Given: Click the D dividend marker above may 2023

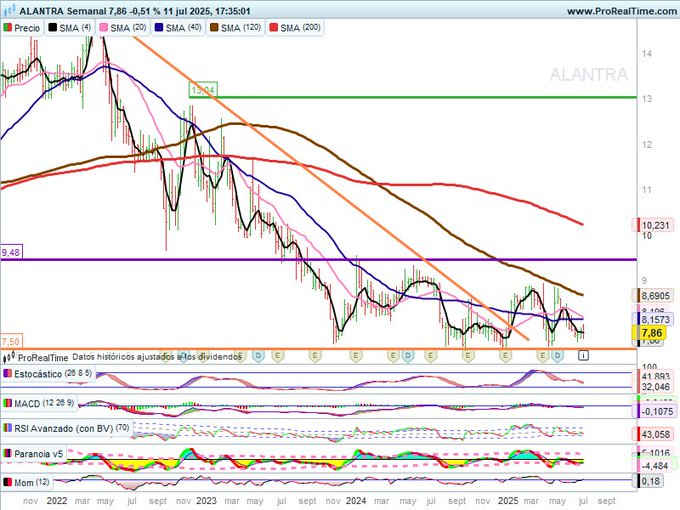Looking at the screenshot, I should (258, 356).
